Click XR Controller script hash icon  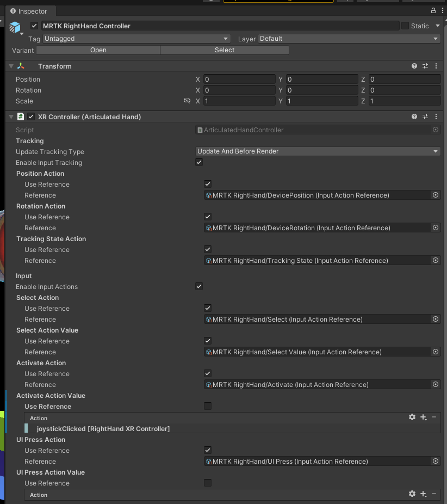pos(21,116)
